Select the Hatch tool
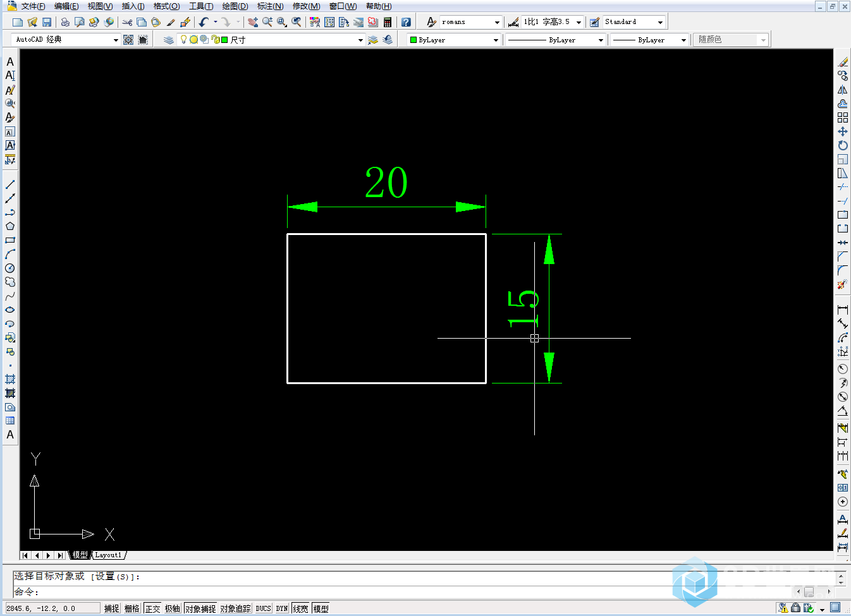This screenshot has width=851, height=616. [x=10, y=379]
